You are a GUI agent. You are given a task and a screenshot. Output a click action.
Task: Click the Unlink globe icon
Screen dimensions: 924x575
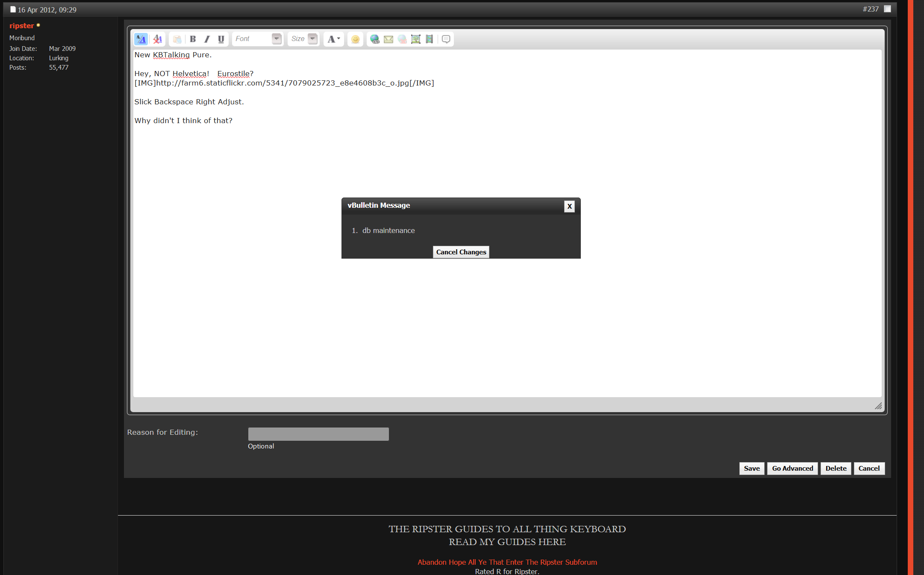pyautogui.click(x=402, y=39)
